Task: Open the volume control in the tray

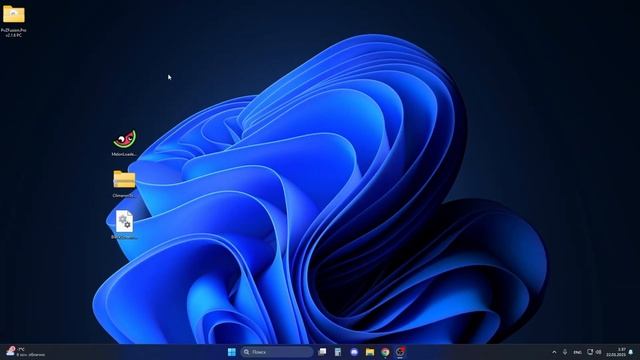Action: (x=598, y=352)
